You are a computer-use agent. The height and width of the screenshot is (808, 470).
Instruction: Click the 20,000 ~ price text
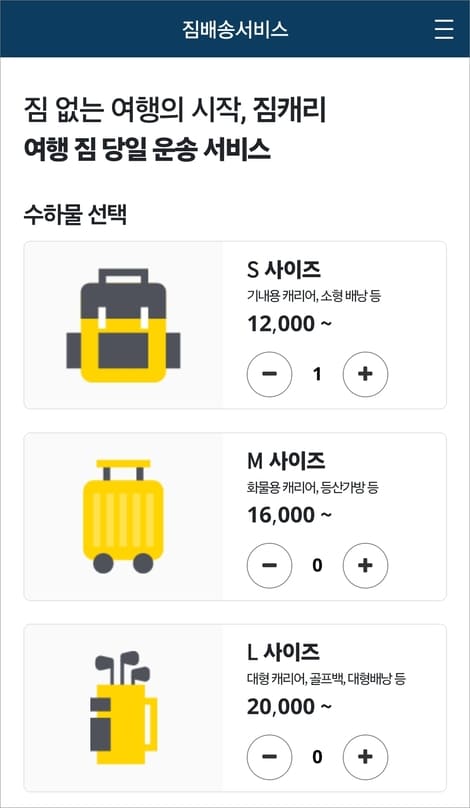[289, 707]
